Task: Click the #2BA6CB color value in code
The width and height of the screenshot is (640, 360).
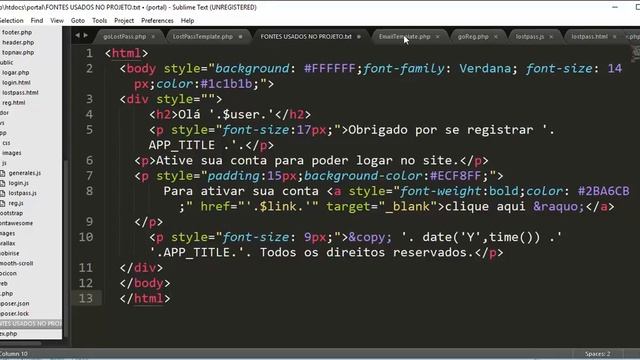Action: [604, 191]
